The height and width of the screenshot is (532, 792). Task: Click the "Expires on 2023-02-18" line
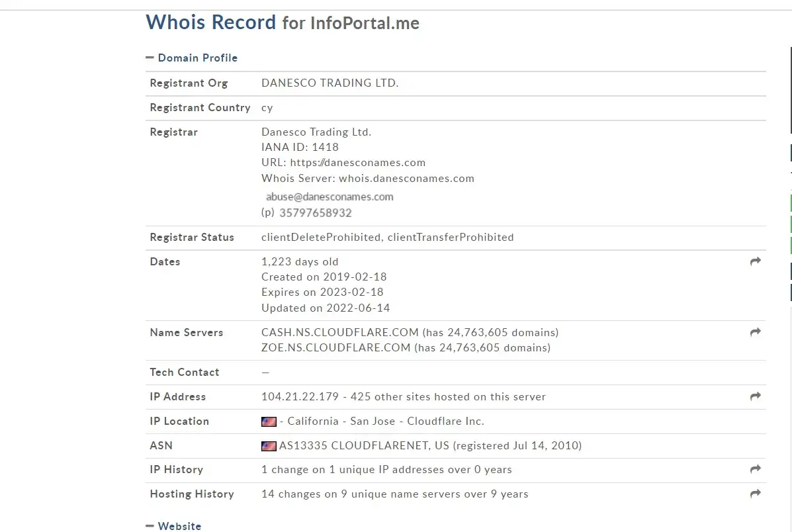click(322, 292)
